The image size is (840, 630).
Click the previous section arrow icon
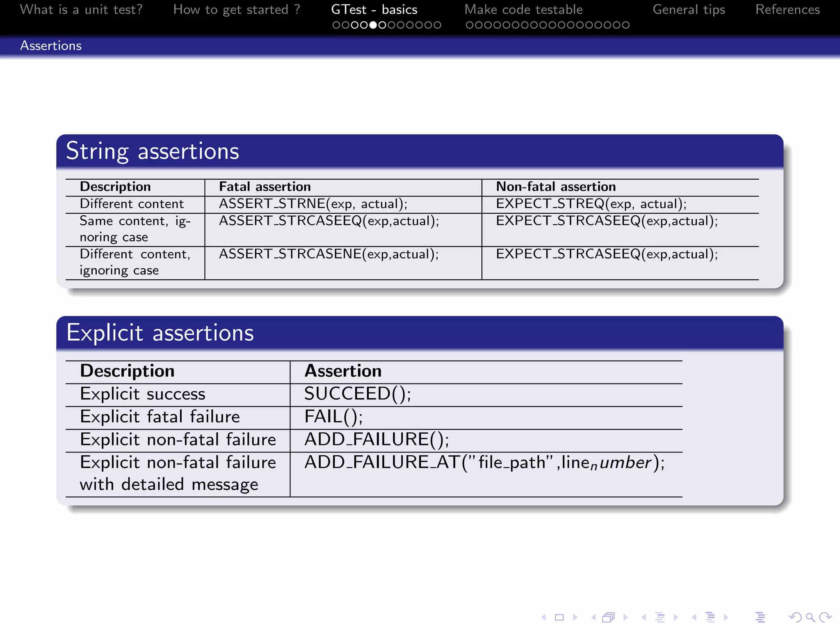pos(694,617)
